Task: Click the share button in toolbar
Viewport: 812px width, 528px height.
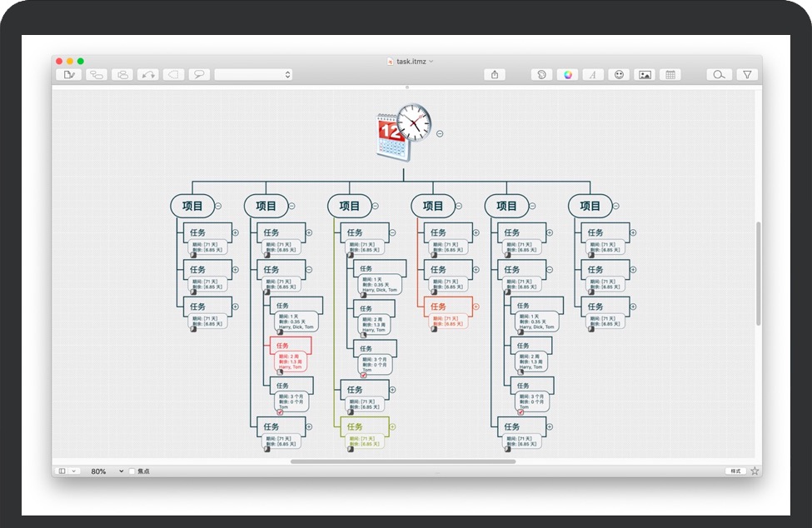Action: tap(495, 75)
